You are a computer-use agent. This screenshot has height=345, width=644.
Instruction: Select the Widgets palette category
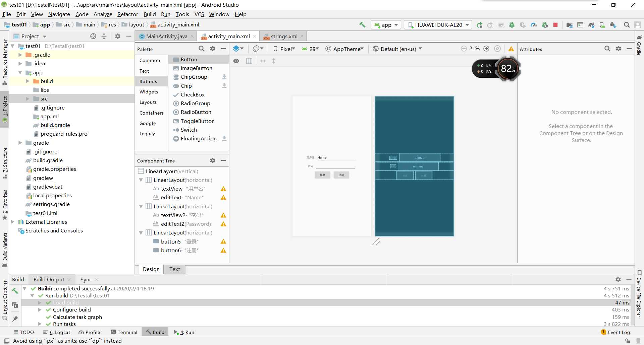point(149,92)
